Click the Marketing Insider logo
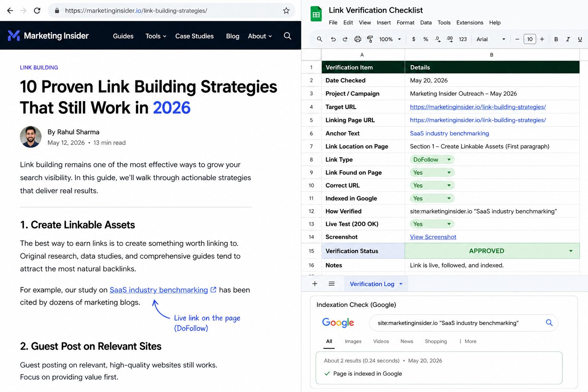Image resolution: width=588 pixels, height=392 pixels. [x=48, y=36]
